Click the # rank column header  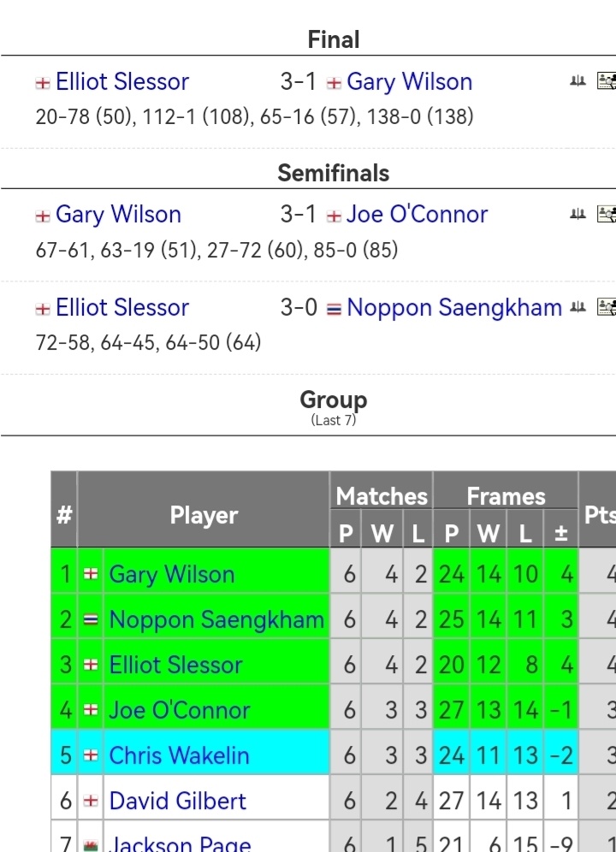point(64,515)
